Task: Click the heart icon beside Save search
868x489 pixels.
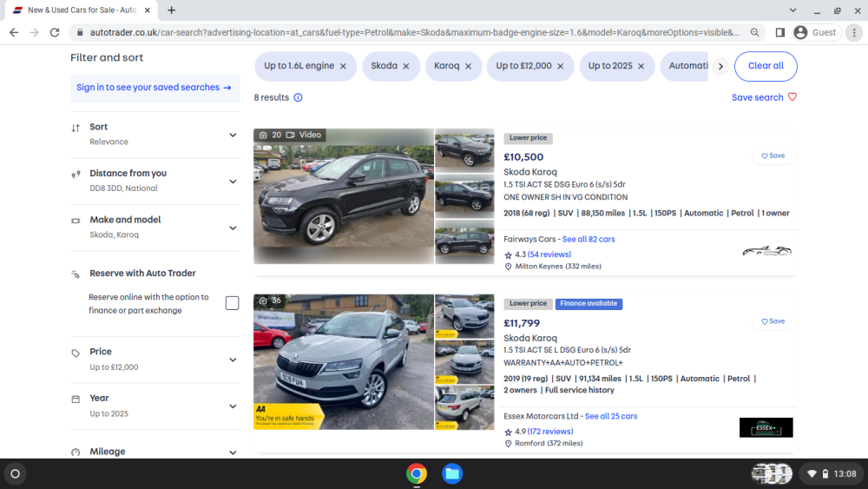Action: coord(792,97)
